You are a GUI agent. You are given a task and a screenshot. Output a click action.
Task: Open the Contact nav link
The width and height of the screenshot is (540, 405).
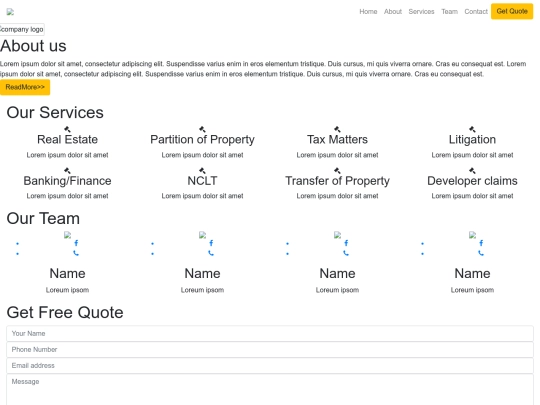[x=476, y=12]
